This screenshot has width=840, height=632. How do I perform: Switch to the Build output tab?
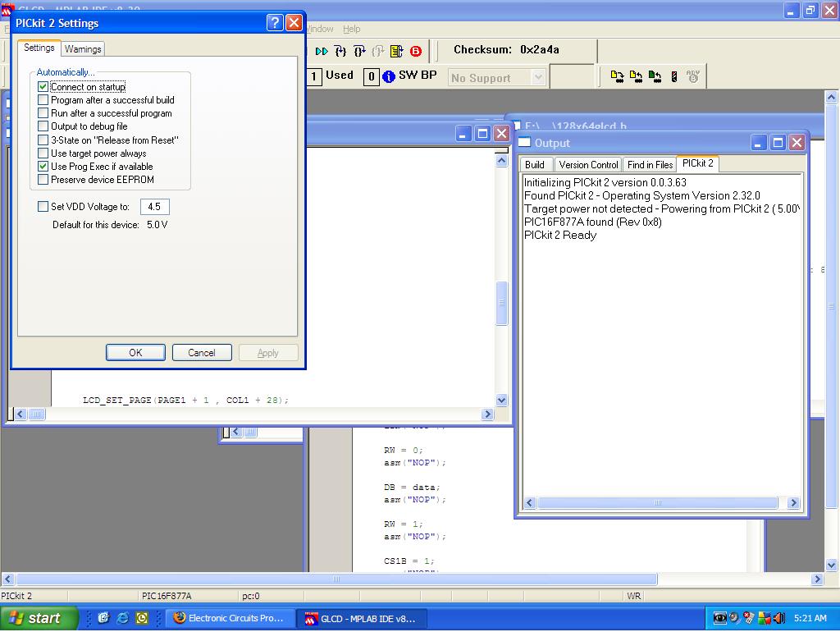tap(535, 165)
